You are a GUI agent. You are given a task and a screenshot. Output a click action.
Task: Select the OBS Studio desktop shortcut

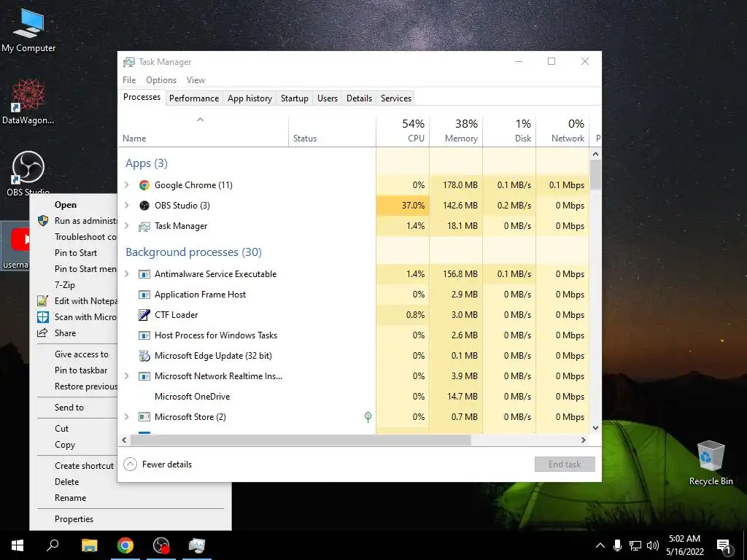point(28,172)
